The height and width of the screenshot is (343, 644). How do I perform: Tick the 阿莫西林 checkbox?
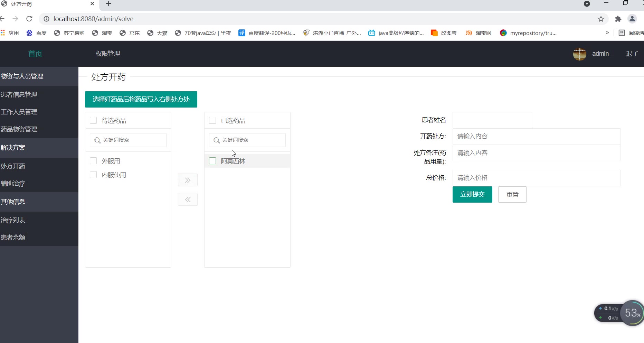coord(212,161)
